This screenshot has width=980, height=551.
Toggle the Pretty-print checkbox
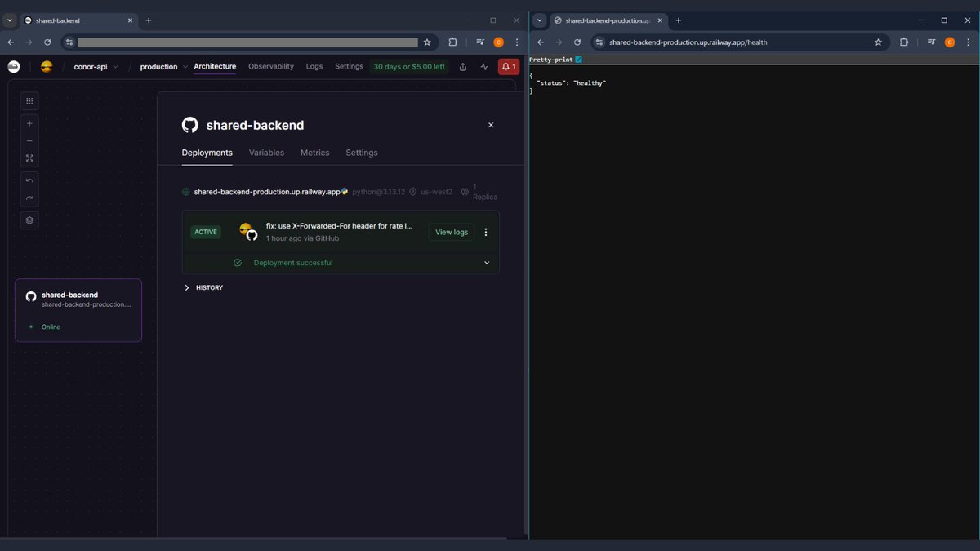click(579, 60)
